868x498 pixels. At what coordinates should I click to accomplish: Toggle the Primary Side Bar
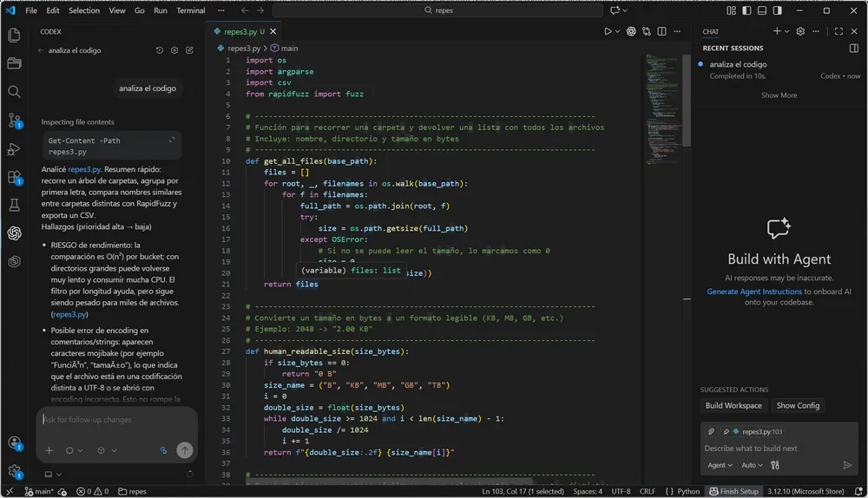[x=746, y=10]
